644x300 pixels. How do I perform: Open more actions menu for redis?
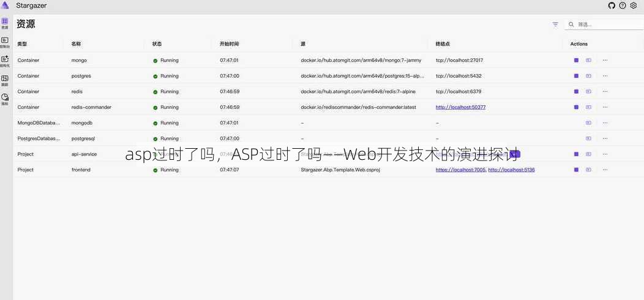pyautogui.click(x=605, y=91)
